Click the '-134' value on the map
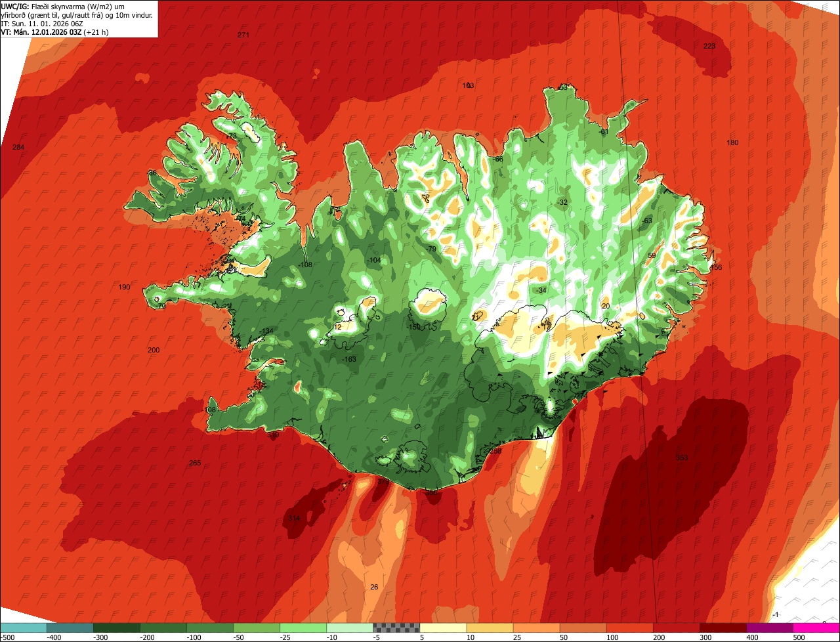The width and height of the screenshot is (840, 642). [x=266, y=331]
